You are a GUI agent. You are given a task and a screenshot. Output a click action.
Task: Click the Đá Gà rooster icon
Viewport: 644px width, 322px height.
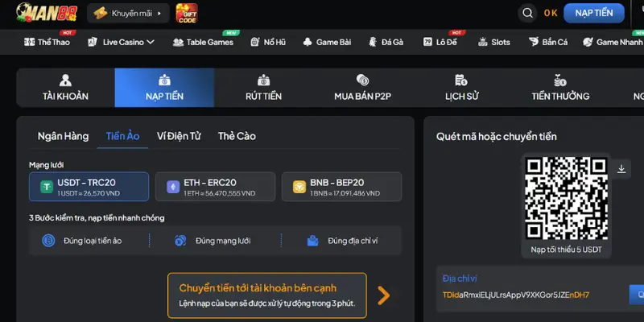click(x=373, y=42)
